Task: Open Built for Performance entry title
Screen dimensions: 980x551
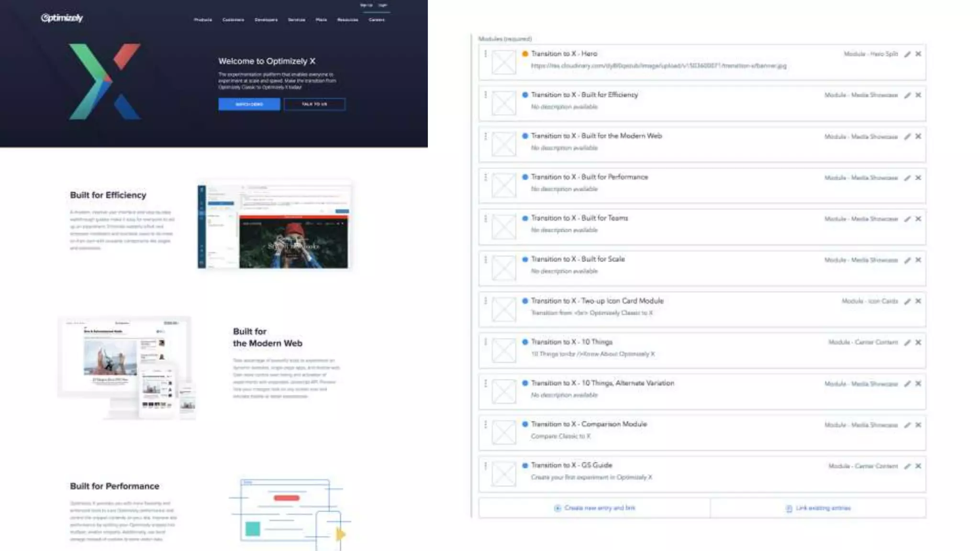Action: point(590,177)
